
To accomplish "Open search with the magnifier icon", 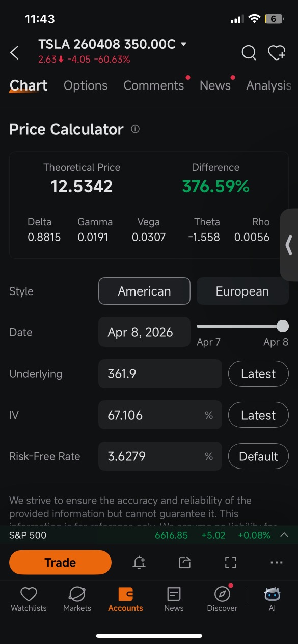I will [249, 52].
